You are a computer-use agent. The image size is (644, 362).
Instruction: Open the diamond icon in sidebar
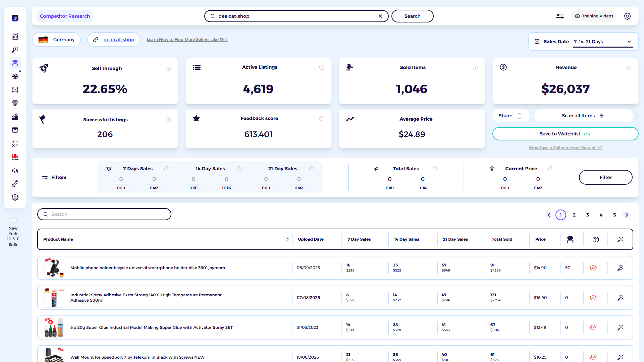(15, 103)
